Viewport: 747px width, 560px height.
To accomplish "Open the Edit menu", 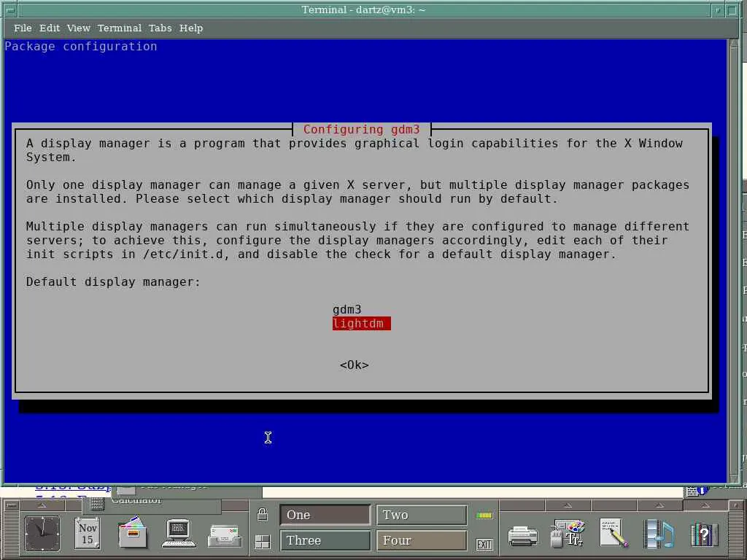I will pos(50,28).
